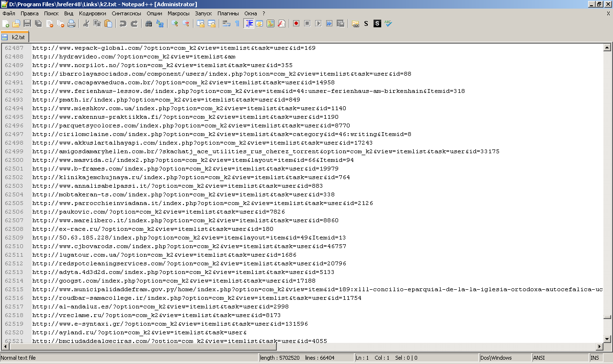Click the user-defined language icon
The width and height of the screenshot is (613, 364).
(x=260, y=23)
